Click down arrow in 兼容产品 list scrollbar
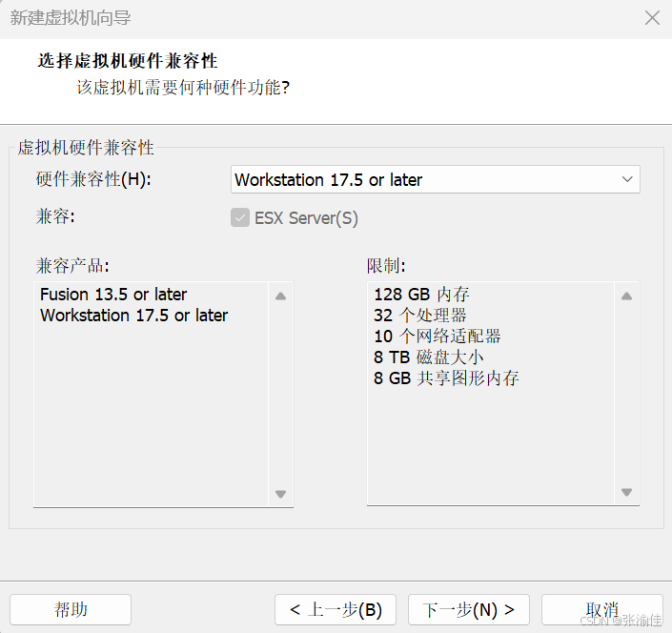This screenshot has width=672, height=633. 280,494
